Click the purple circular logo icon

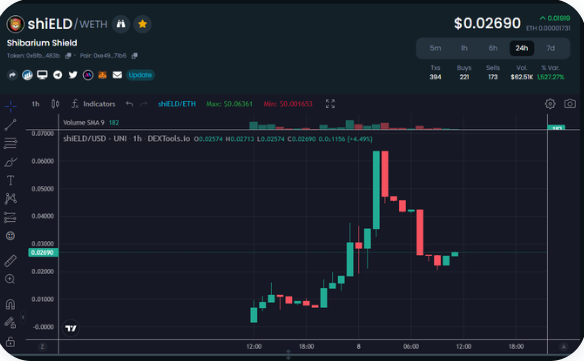88,75
